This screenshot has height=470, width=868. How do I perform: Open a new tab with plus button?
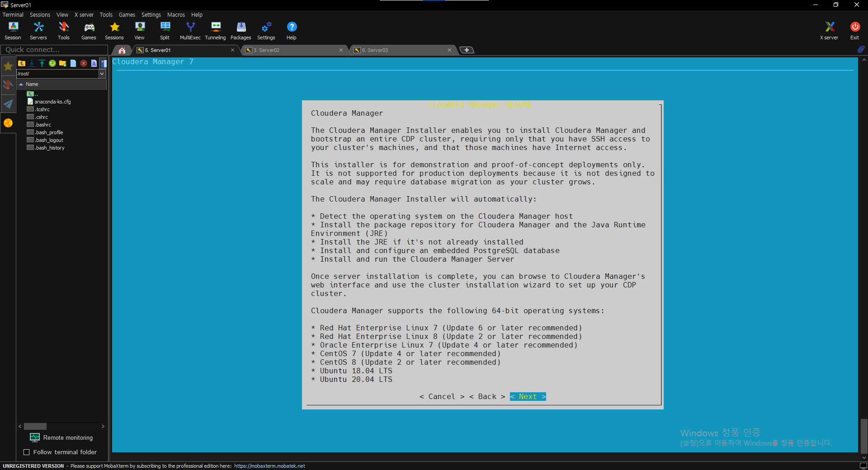pyautogui.click(x=467, y=50)
